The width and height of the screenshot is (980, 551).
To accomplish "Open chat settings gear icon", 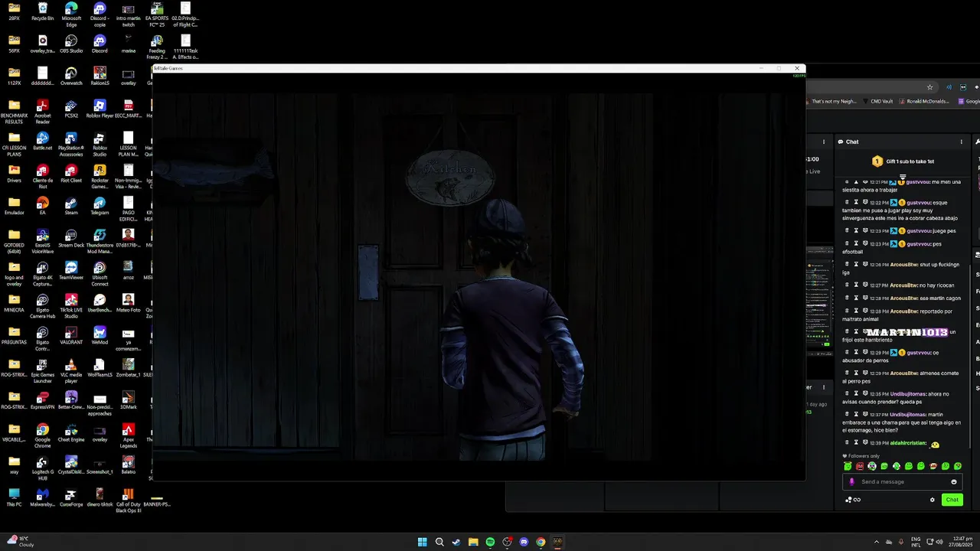I will click(x=933, y=500).
